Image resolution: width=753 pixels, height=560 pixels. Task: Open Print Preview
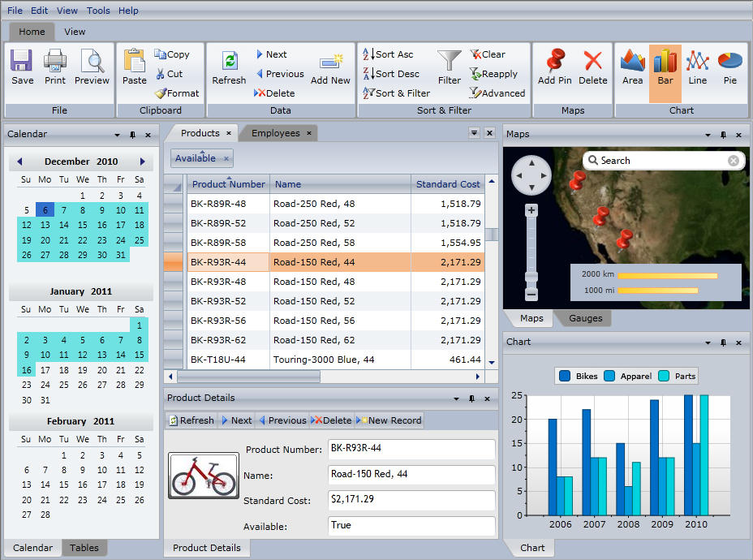pyautogui.click(x=92, y=67)
